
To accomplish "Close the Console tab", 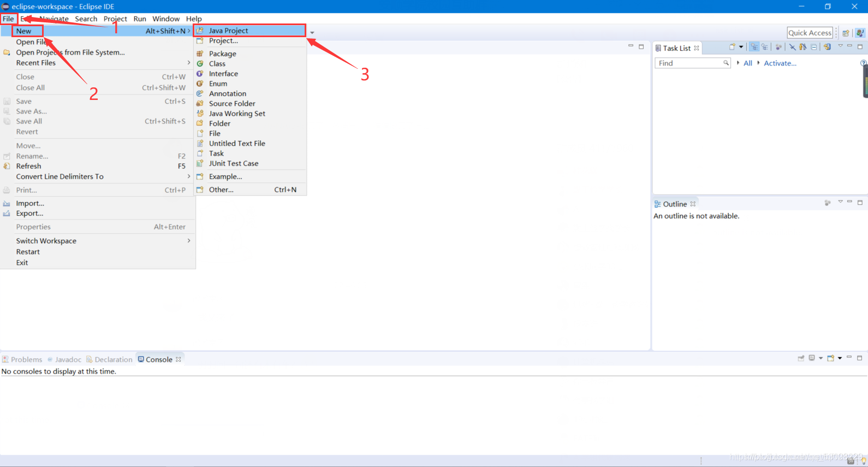I will 179,359.
